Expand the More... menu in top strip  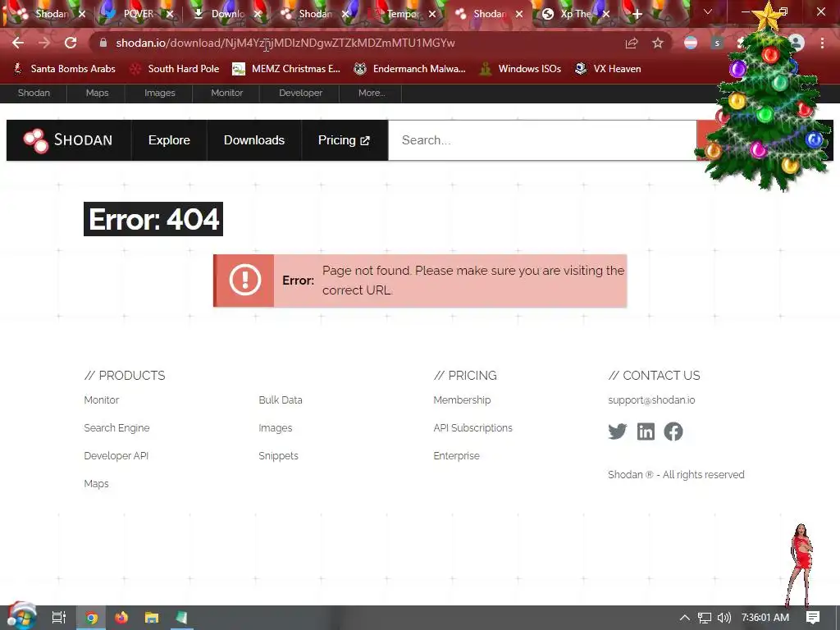[x=372, y=93]
